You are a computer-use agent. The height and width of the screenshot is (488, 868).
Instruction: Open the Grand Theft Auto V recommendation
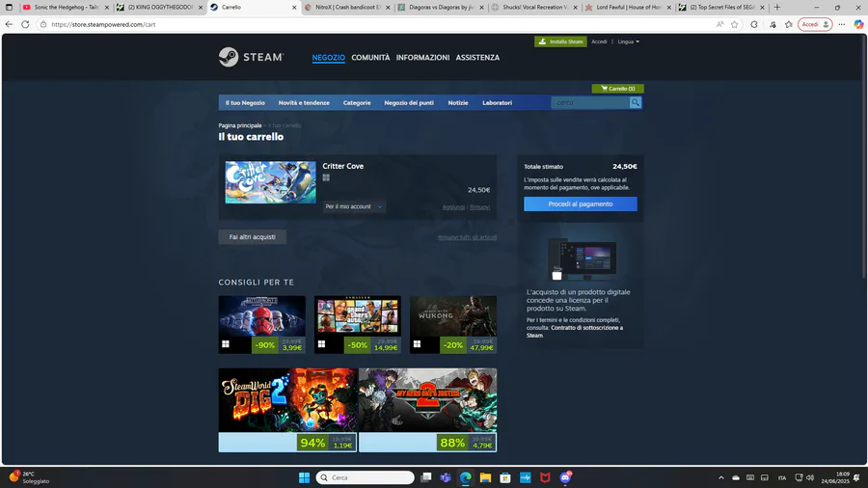coord(358,316)
